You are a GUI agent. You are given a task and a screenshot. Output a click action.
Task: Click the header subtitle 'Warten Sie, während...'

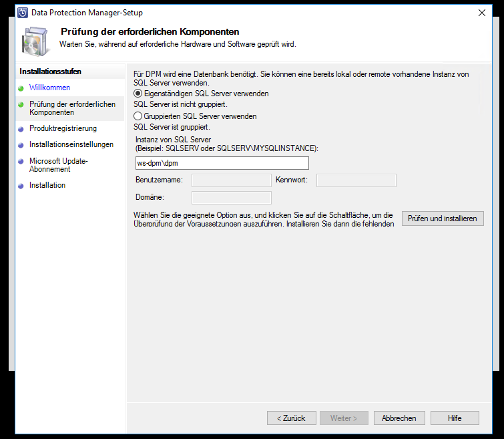pos(178,44)
